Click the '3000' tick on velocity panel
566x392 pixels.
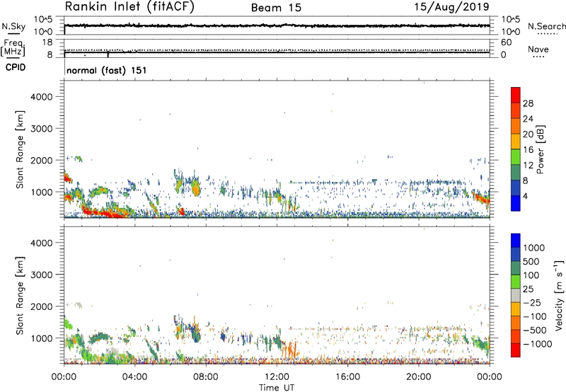[x=42, y=275]
